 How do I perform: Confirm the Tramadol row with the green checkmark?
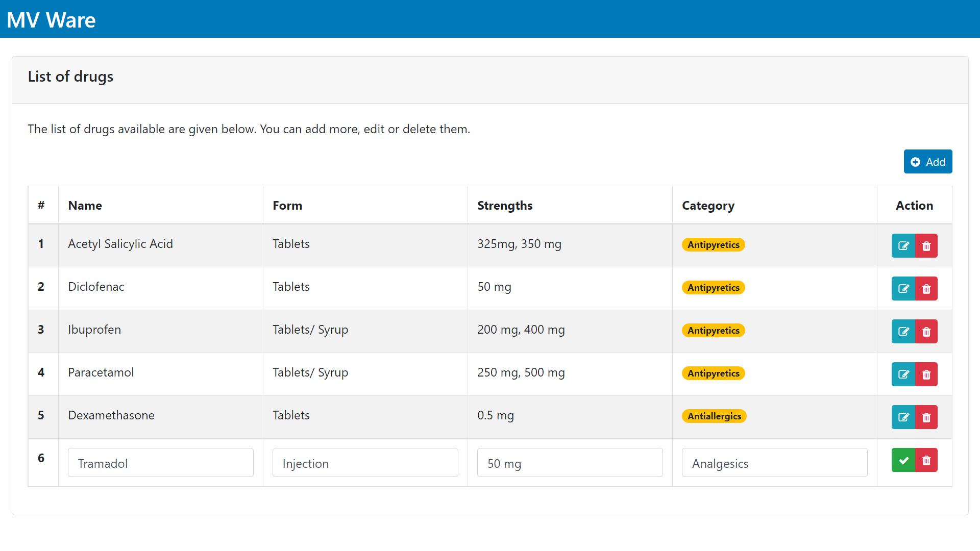pos(903,460)
